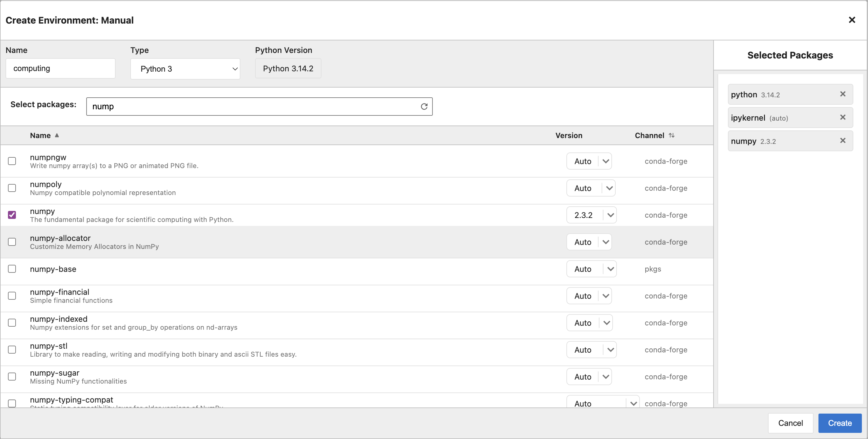The width and height of the screenshot is (868, 439).
Task: Click the Channel column header
Action: point(649,135)
